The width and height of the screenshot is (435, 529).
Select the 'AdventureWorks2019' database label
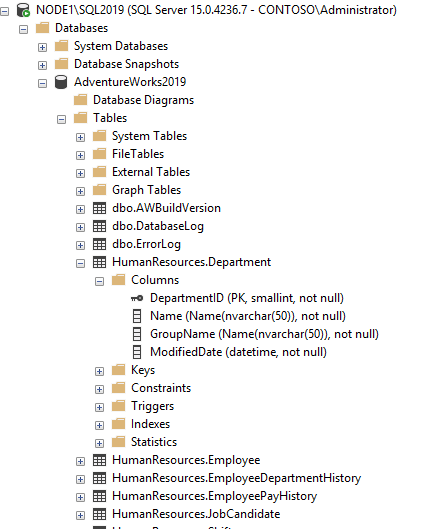tap(130, 82)
